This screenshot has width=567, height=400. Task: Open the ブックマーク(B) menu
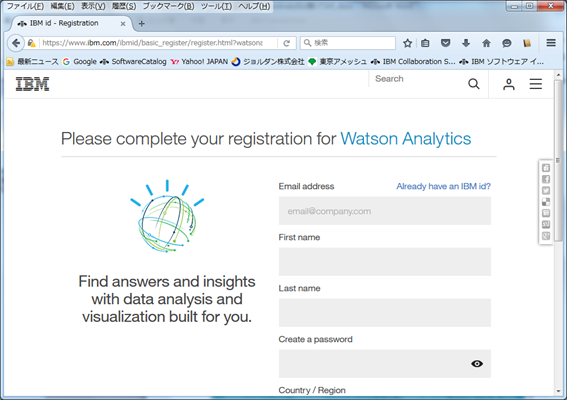click(168, 6)
